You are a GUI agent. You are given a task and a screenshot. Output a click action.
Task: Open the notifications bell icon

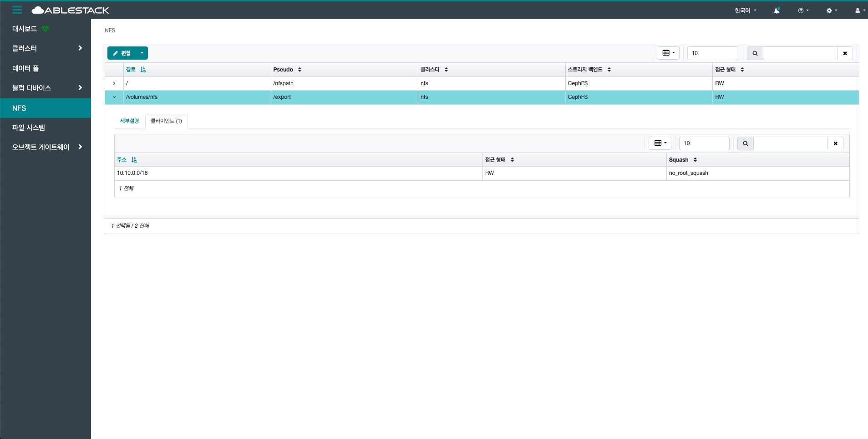pos(777,10)
